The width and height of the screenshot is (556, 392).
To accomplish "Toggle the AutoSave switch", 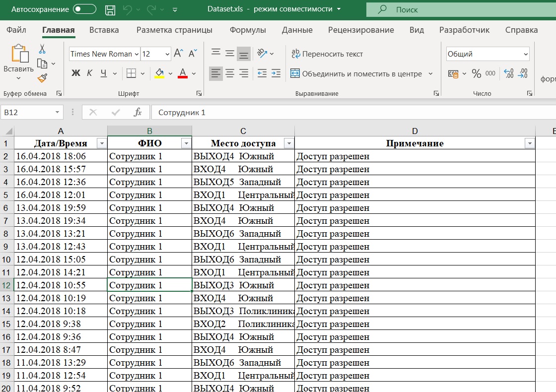I will click(x=84, y=9).
